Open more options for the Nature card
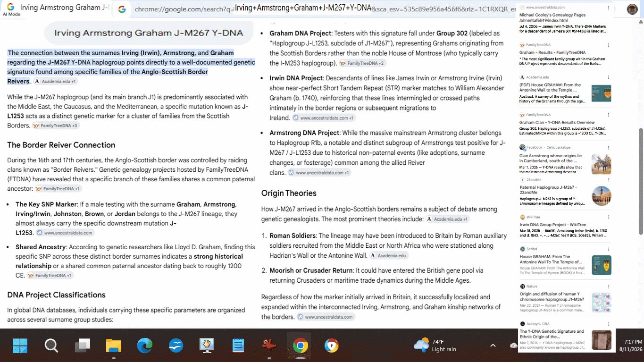This screenshot has width=644, height=362. tap(608, 286)
